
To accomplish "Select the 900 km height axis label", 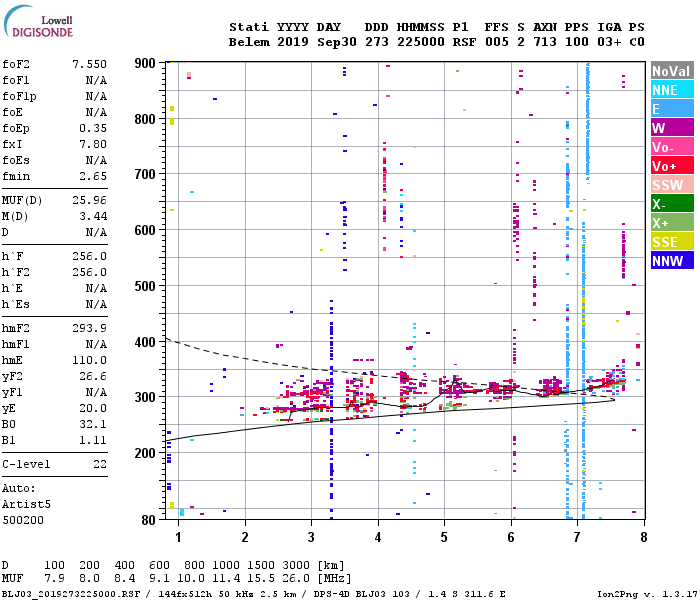I will tap(145, 63).
